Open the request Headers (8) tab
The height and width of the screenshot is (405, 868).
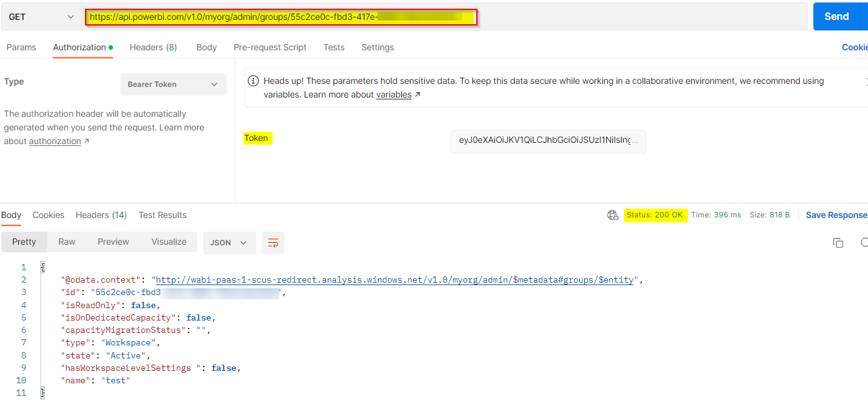click(x=153, y=47)
